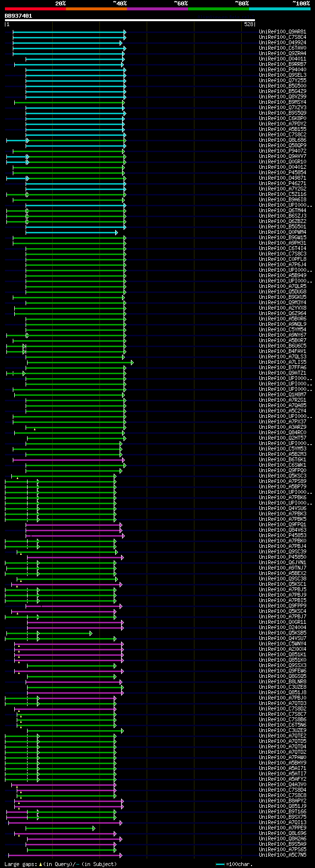Select the UniRef100_Q9ATZ1 label

[283, 373]
